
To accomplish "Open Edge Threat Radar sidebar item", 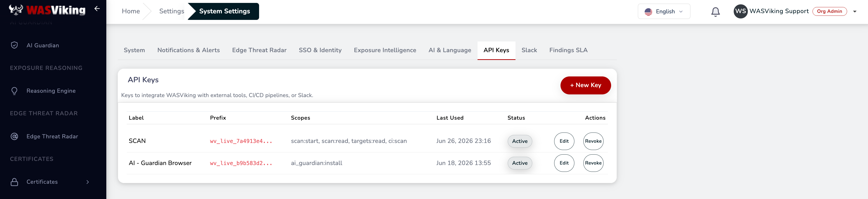I will click(x=53, y=136).
